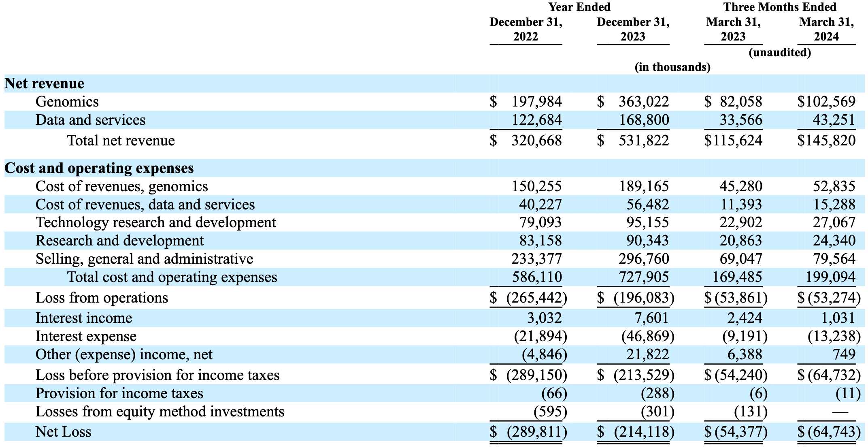The image size is (868, 448).
Task: Click the Interest expense row label
Action: (x=86, y=336)
